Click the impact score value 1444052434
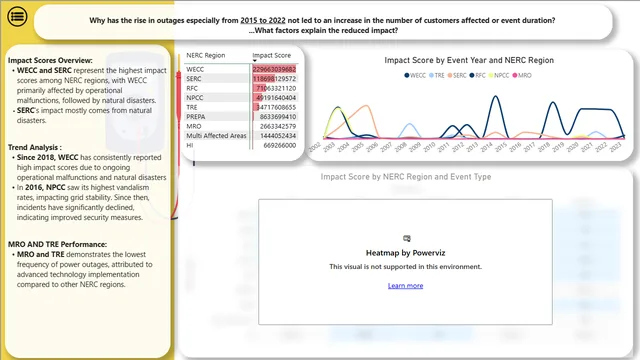This screenshot has height=360, width=640. [278, 136]
